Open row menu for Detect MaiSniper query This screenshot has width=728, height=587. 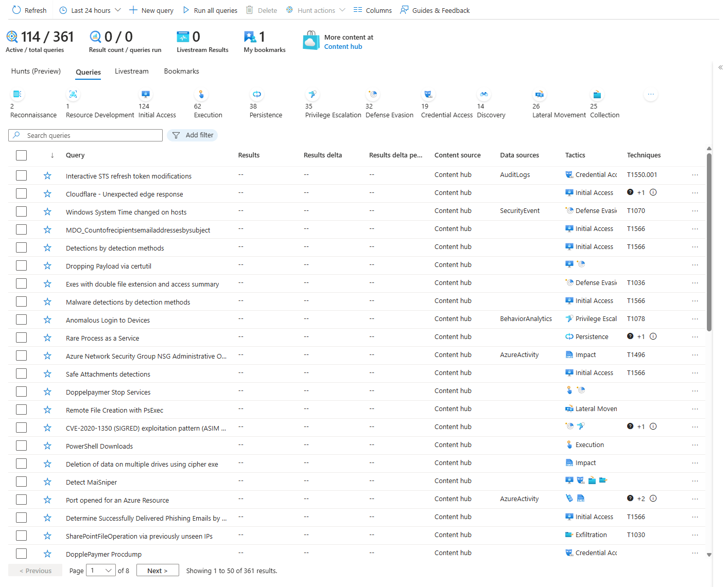point(695,481)
